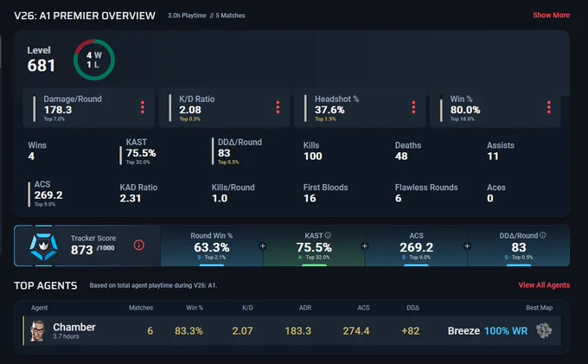This screenshot has width=588, height=364.
Task: Click the Breeze map emblem icon
Action: pos(544,330)
